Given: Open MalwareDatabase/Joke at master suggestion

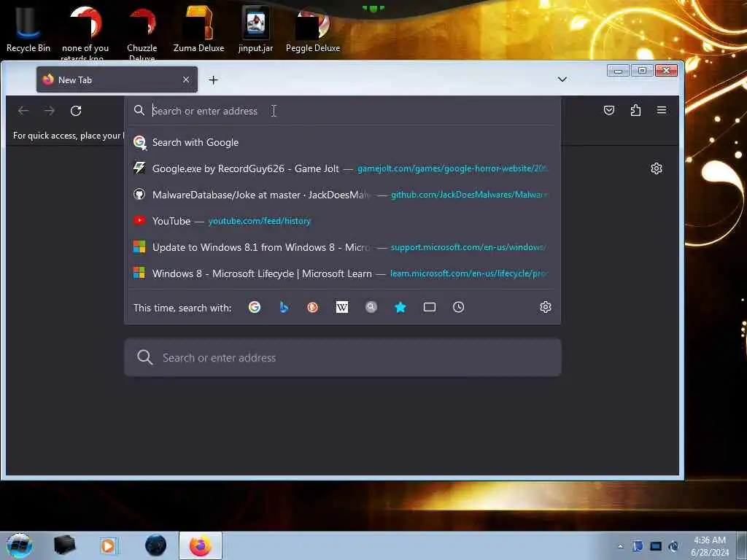Looking at the screenshot, I should pyautogui.click(x=343, y=194).
